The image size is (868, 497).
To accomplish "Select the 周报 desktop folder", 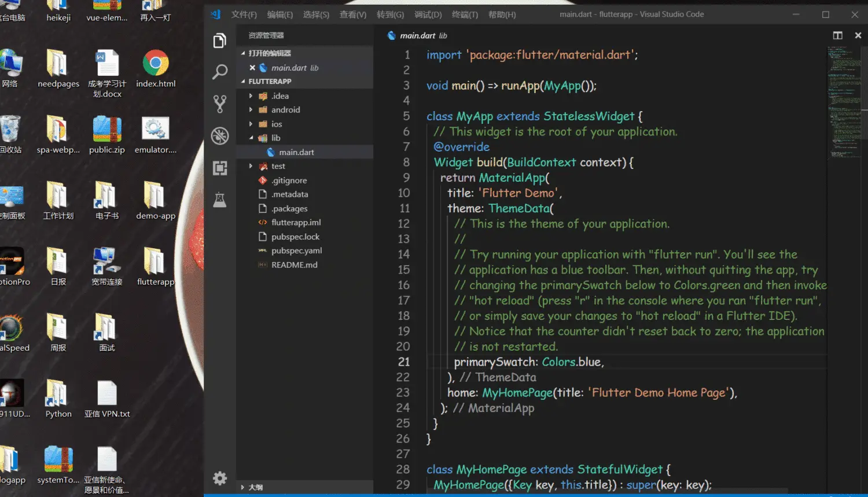I will point(58,333).
